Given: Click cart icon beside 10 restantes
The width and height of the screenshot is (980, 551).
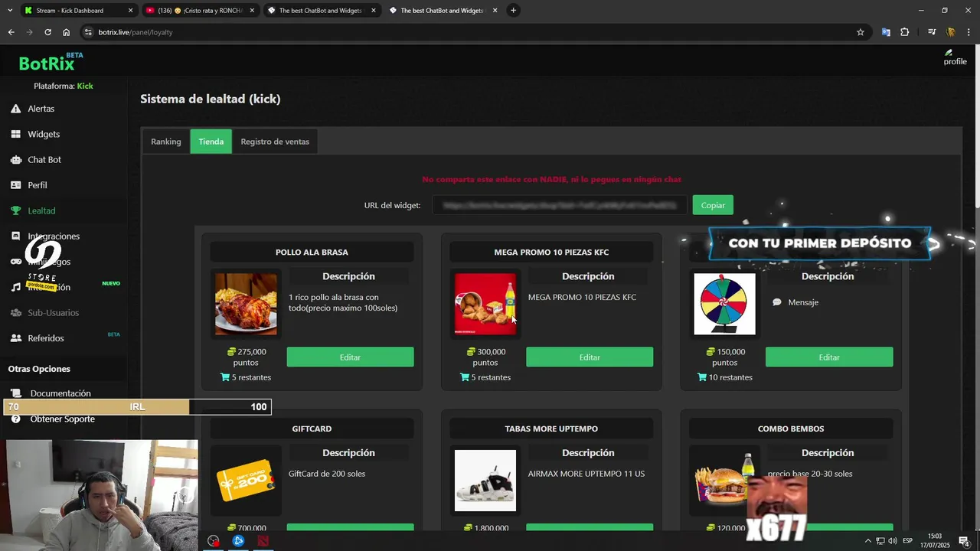Looking at the screenshot, I should 702,377.
